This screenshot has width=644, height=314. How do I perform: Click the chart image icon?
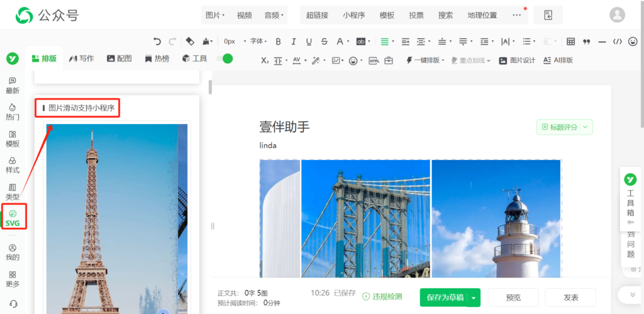click(x=336, y=60)
